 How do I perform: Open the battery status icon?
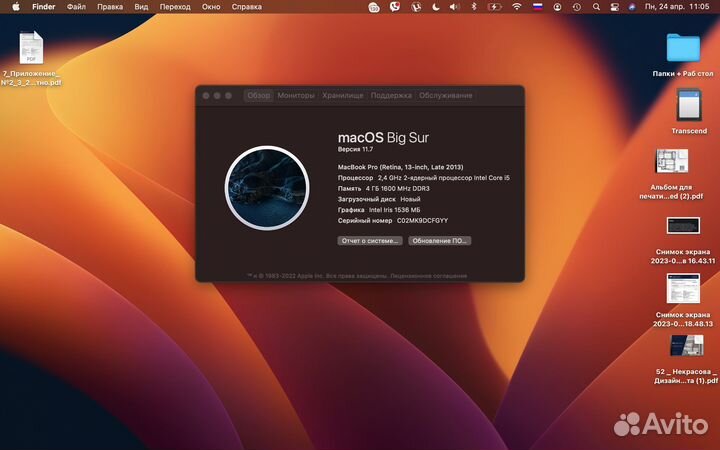point(495,7)
